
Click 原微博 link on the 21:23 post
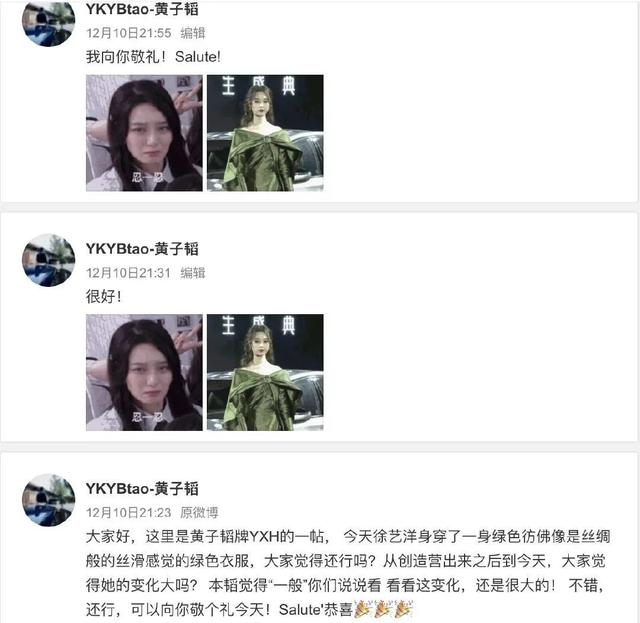click(x=199, y=512)
